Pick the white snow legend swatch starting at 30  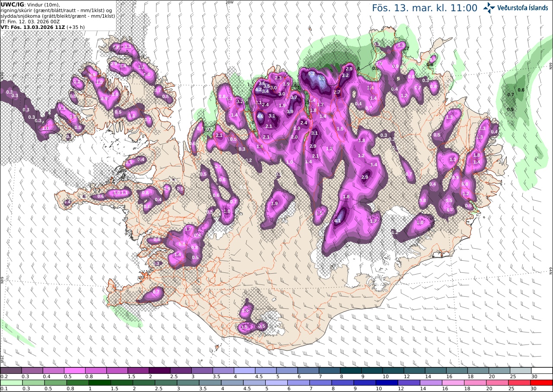(x=542, y=370)
